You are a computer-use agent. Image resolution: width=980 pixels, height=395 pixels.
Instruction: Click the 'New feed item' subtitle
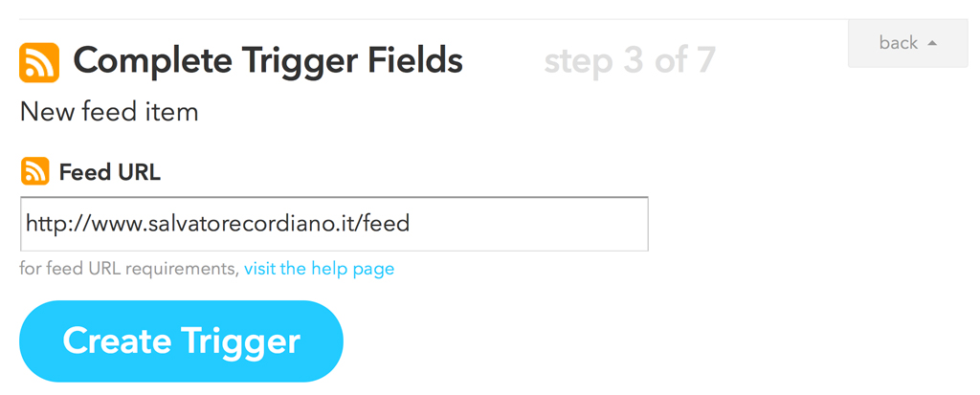(x=109, y=113)
